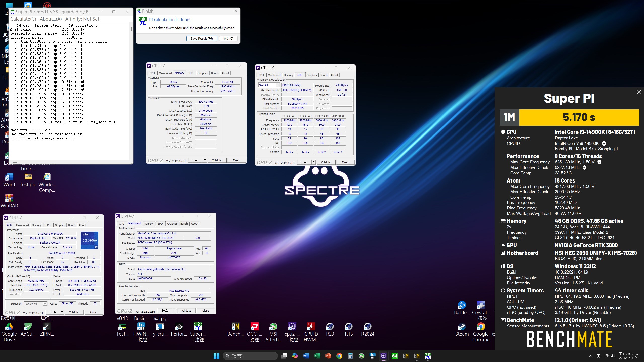This screenshot has width=644, height=362.
Task: Expand Tools arrow in CPU-Z Memory window
Action: [x=205, y=160]
